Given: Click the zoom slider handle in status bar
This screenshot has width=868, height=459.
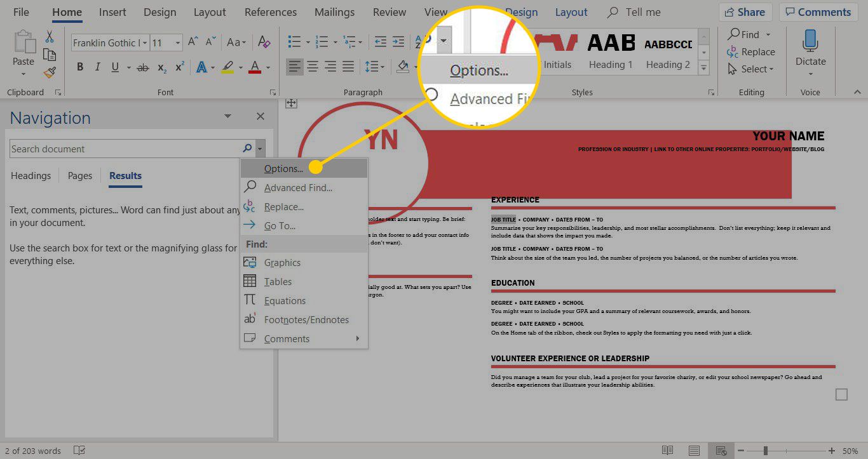Looking at the screenshot, I should (x=766, y=451).
